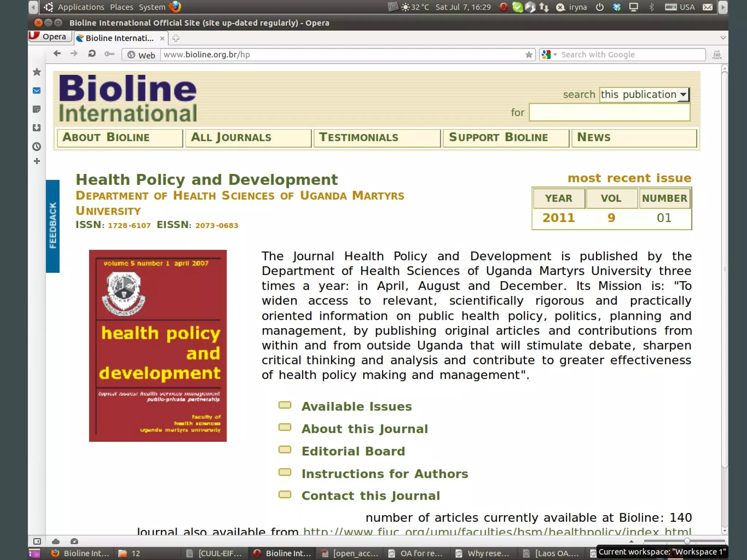Bookmark page with address bar star
The image size is (747, 560).
point(529,55)
